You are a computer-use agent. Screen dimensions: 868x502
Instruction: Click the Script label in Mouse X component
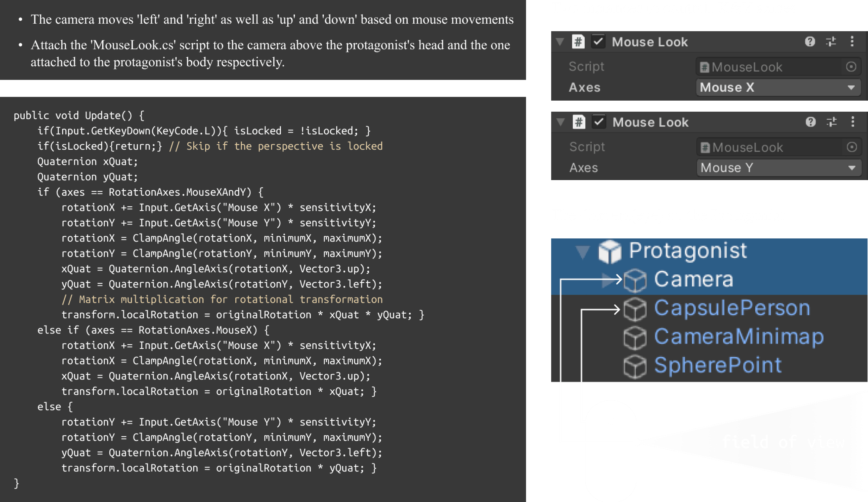coord(586,67)
